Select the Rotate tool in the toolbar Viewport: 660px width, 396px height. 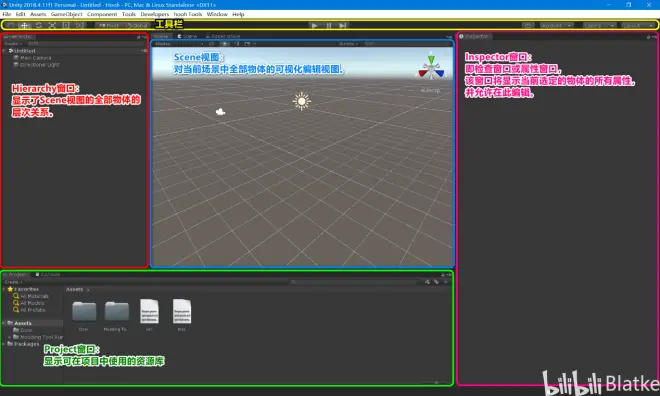[38, 25]
